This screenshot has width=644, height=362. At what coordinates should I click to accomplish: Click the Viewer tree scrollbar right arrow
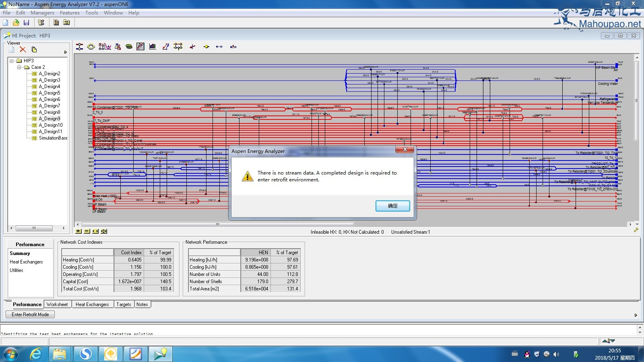pyautogui.click(x=64, y=228)
